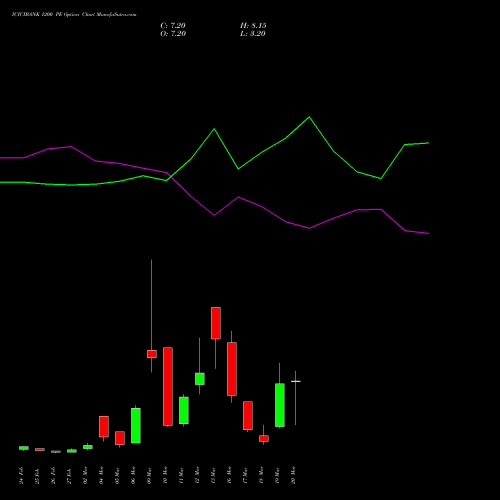This screenshot has height=500, width=500.
Task: Click the '05 Mar' date label
Action: (x=117, y=475)
